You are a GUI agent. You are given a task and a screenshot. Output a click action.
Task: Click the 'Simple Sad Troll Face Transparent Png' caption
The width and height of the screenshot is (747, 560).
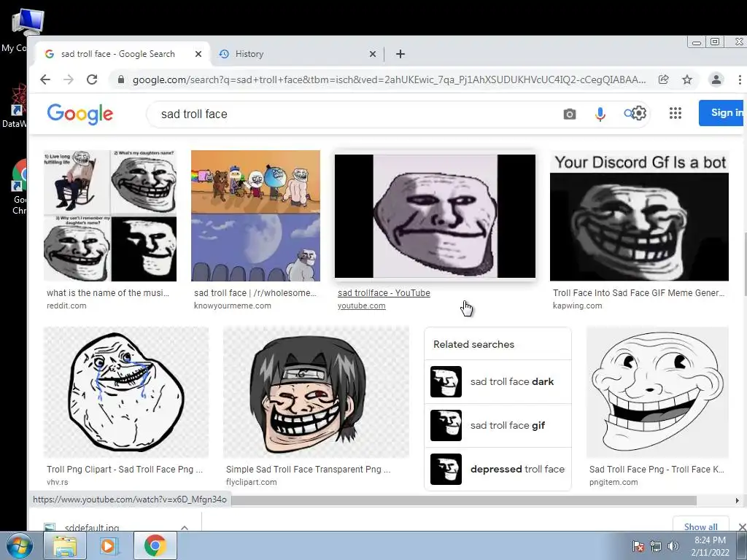309,469
